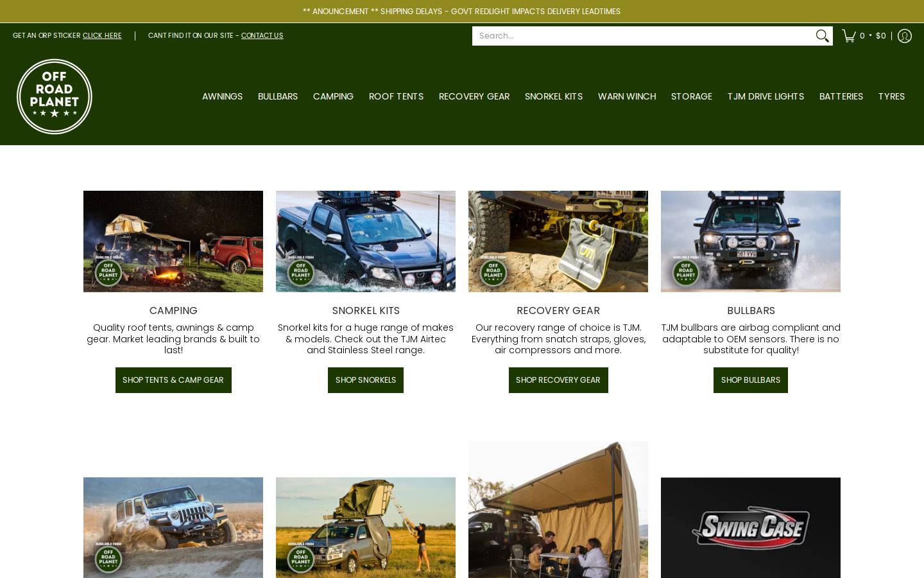
Task: Click the search magnifier icon
Action: 822,36
